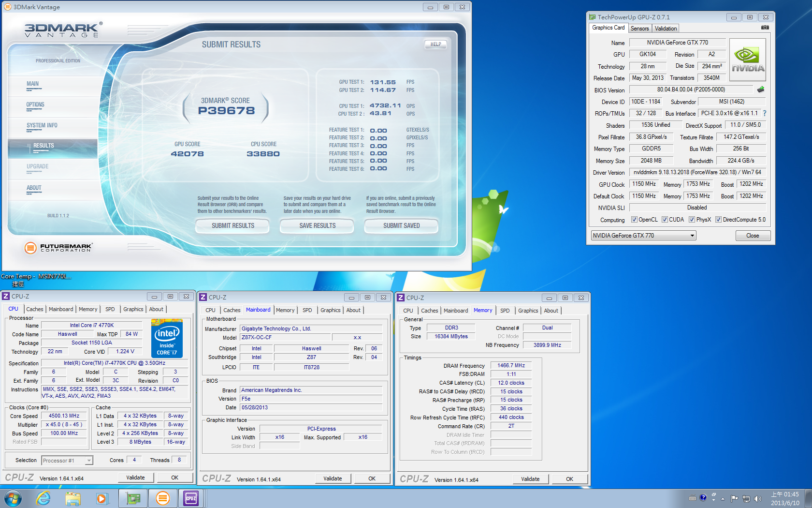The image size is (812, 508).
Task: Click the Action Center flag tray icon
Action: click(735, 498)
